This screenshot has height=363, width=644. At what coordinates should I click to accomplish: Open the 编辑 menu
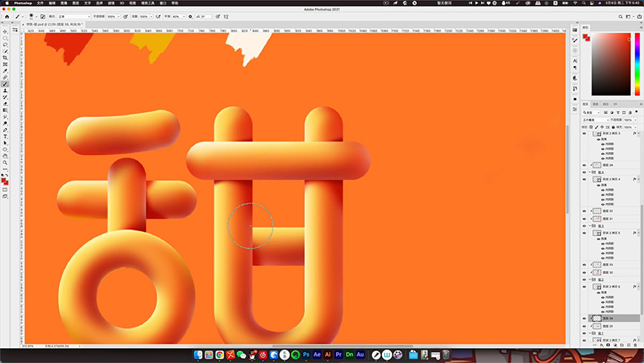click(52, 3)
